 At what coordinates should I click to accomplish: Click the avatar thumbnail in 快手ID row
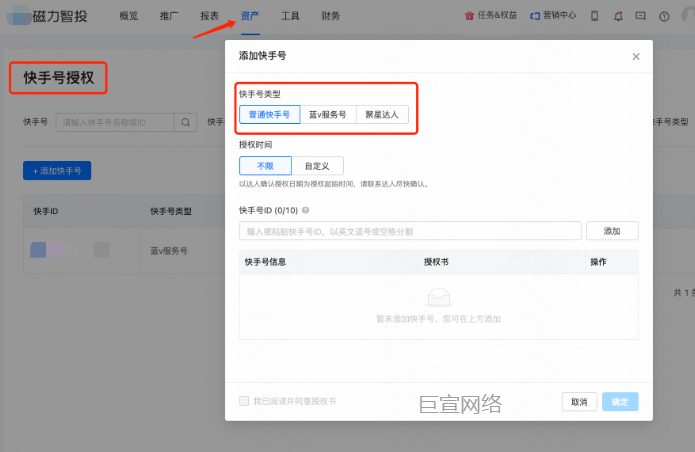tap(46, 250)
